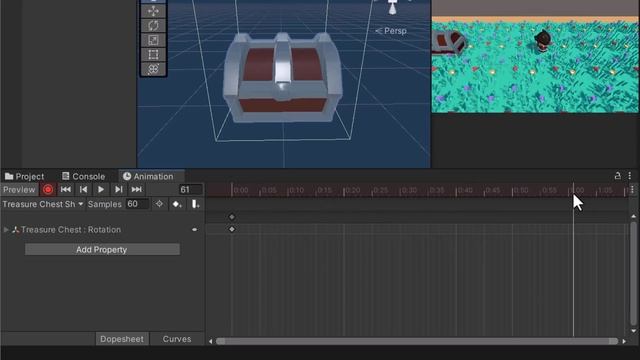This screenshot has width=640, height=360.
Task: Switch to Curves view
Action: (177, 339)
